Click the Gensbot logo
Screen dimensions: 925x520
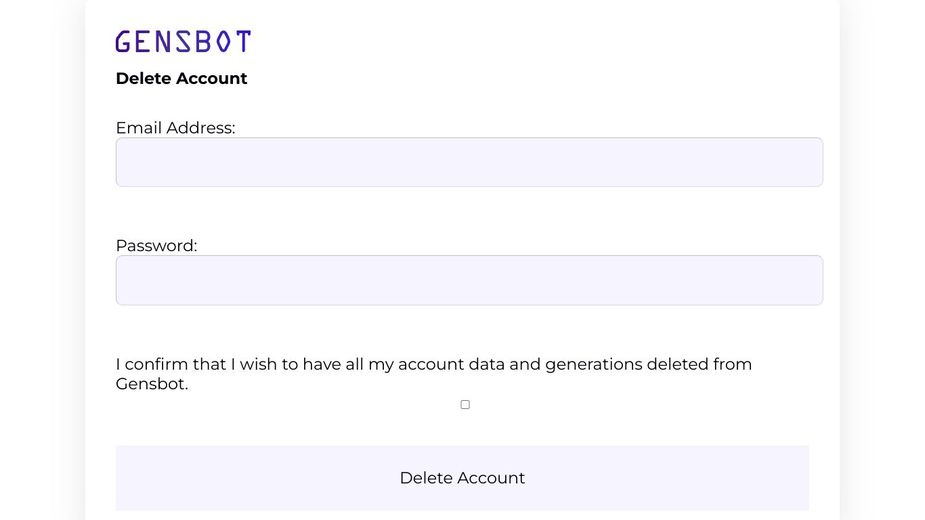click(x=183, y=41)
